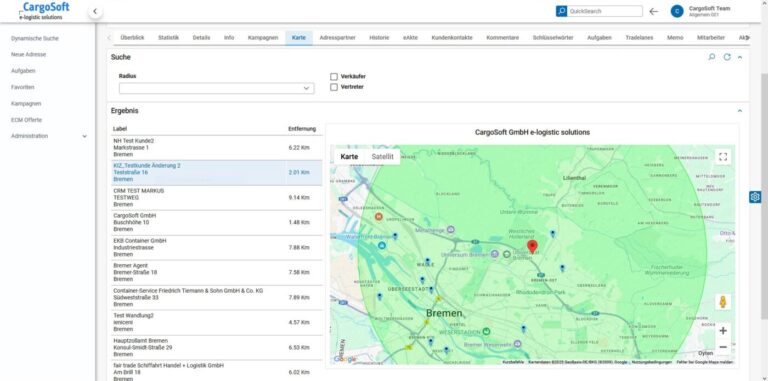This screenshot has height=381, width=768.
Task: Collapse the sidebar with the chevron button
Action: pyautogui.click(x=95, y=11)
